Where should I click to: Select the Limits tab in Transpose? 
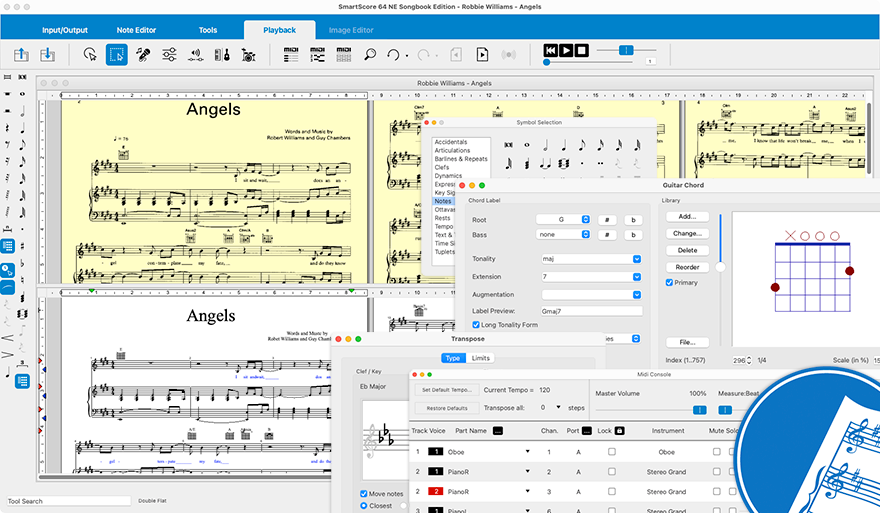480,358
